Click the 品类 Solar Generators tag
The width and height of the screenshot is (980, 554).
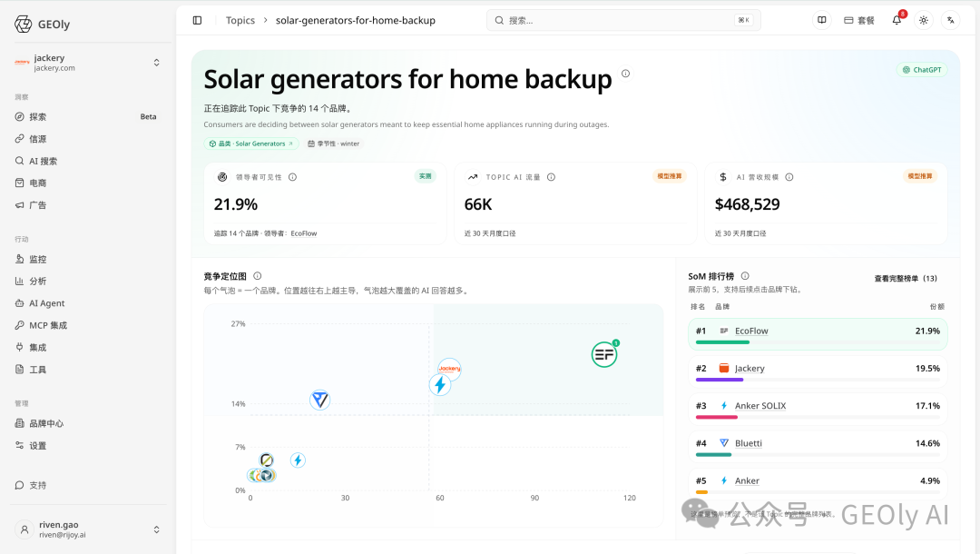tap(252, 143)
